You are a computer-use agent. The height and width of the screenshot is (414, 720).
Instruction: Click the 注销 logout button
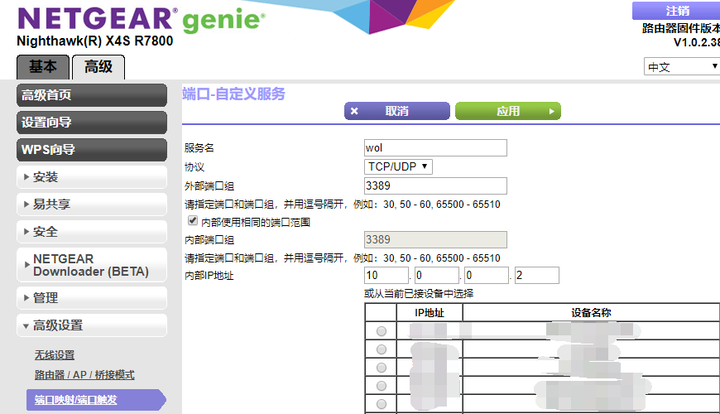click(x=676, y=11)
